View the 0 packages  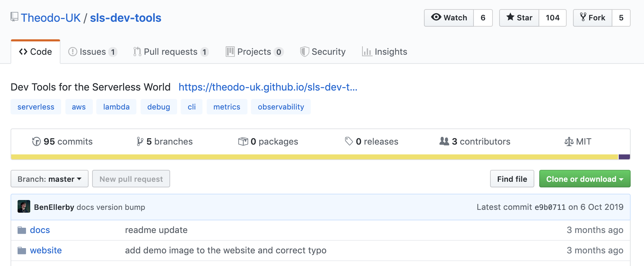[268, 141]
